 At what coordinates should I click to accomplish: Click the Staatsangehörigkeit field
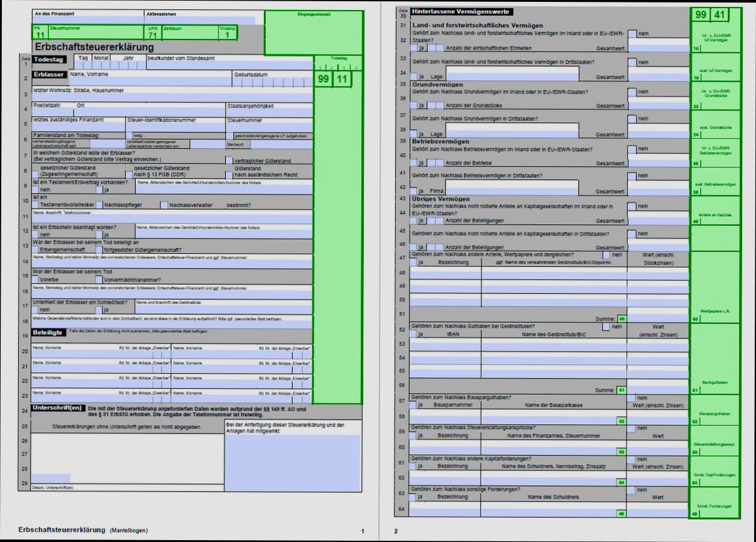[x=269, y=112]
